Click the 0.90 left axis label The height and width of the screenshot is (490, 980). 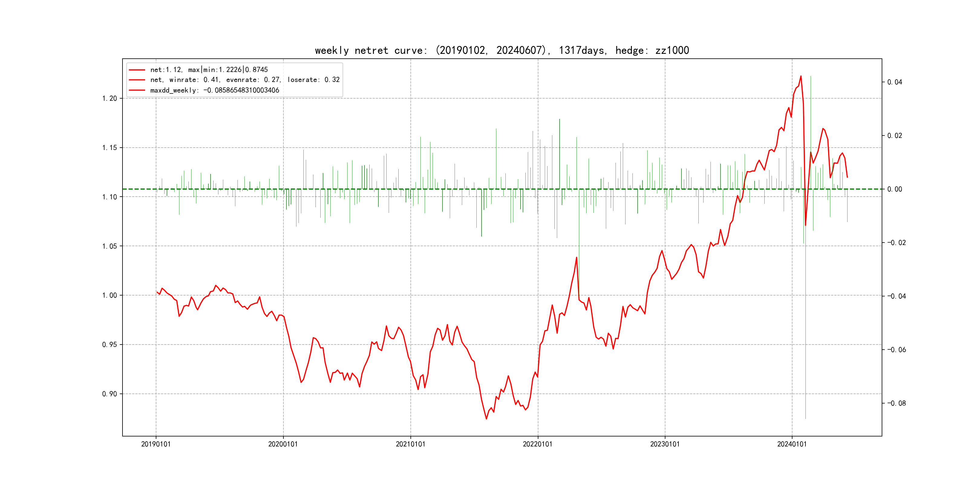[109, 394]
